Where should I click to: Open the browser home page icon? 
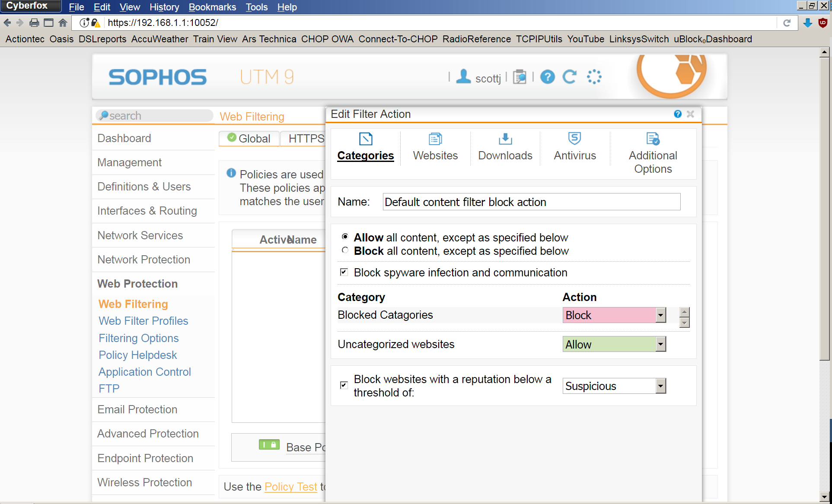tap(63, 22)
